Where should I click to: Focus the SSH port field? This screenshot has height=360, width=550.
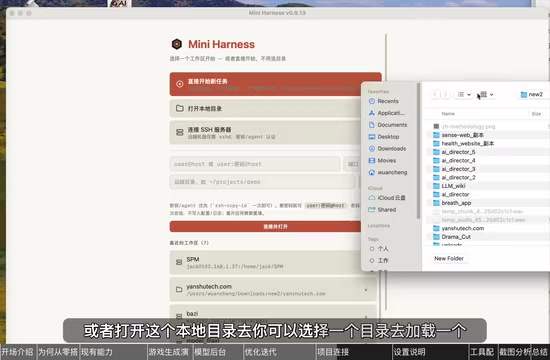pos(353,164)
